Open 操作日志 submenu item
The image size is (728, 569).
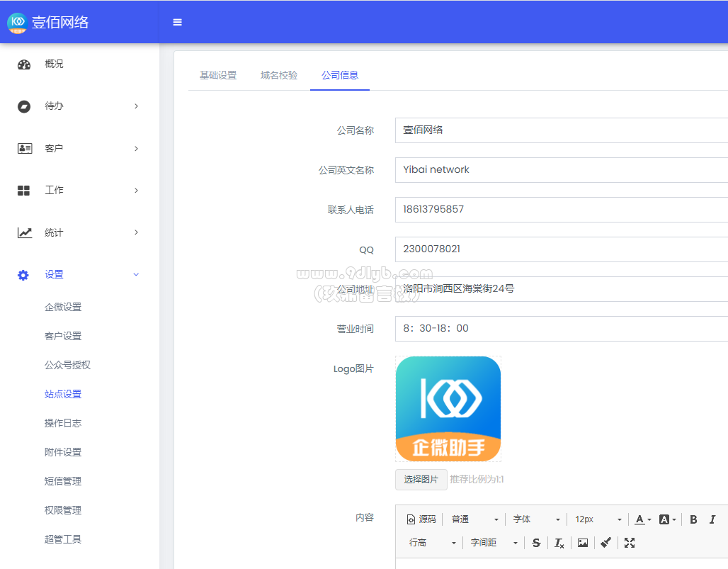[x=63, y=423]
